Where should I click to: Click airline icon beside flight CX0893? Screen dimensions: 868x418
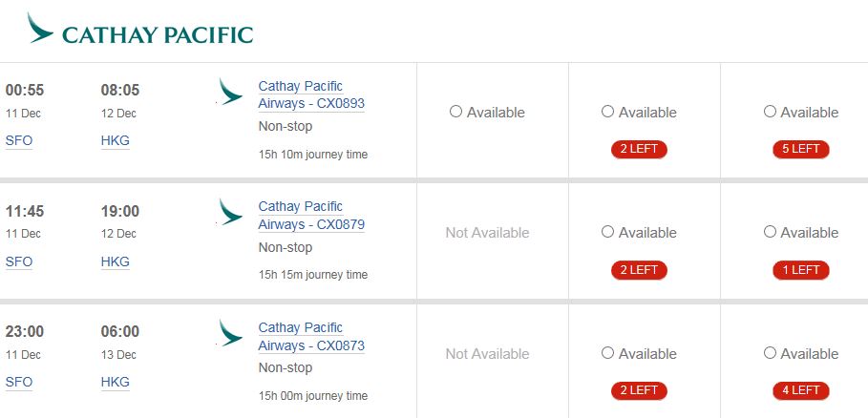230,92
